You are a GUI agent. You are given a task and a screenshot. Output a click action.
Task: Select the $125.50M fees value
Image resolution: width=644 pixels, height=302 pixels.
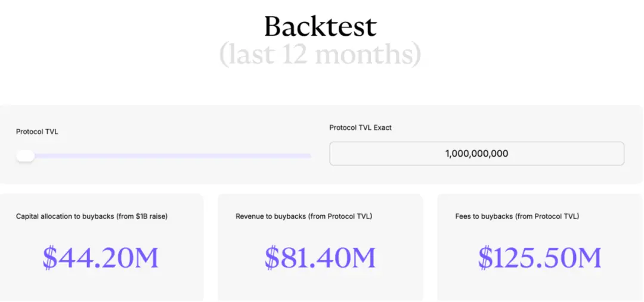pos(540,257)
